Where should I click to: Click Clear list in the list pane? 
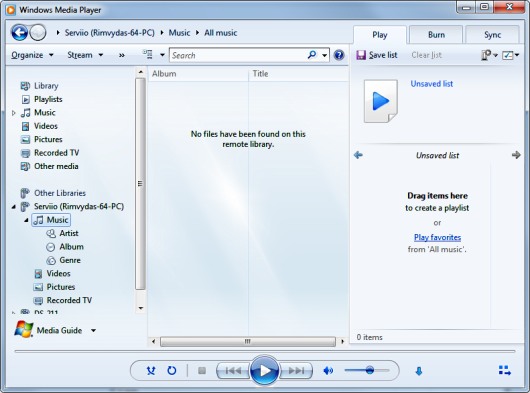427,55
